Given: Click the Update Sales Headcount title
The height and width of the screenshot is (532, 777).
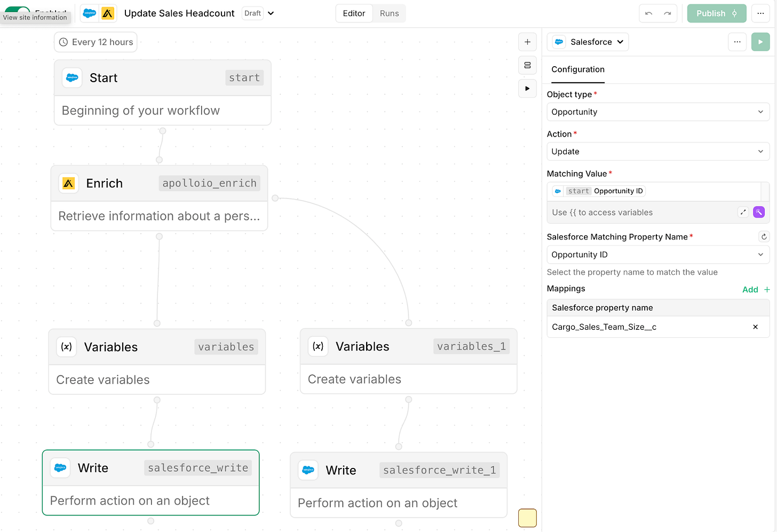Looking at the screenshot, I should (x=179, y=13).
